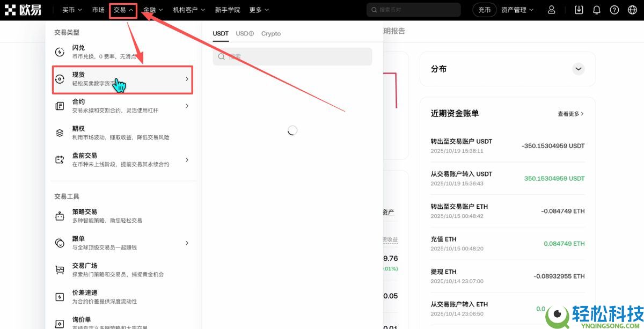Collapse the 分布 panel
644x329 pixels.
[x=579, y=69]
